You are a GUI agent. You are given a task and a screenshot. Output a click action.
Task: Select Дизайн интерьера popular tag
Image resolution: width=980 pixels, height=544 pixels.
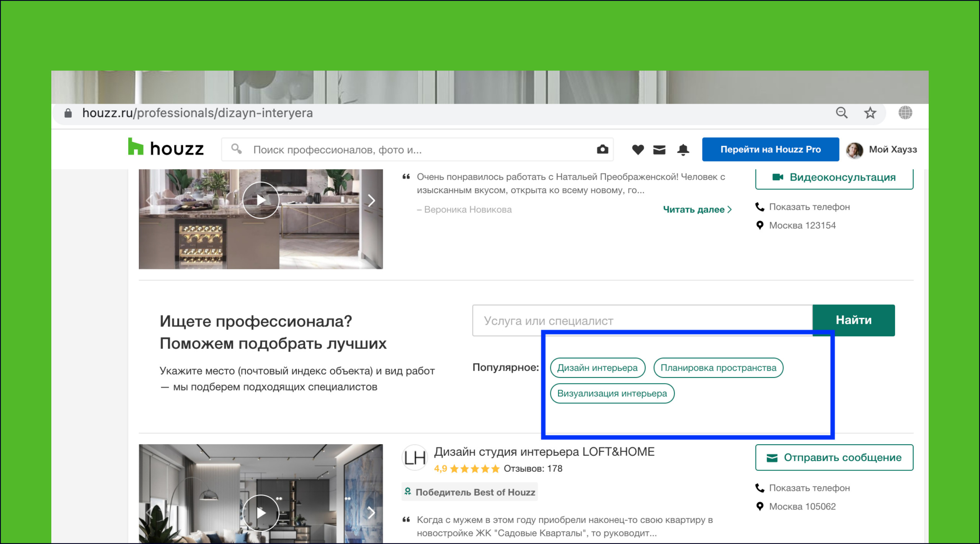point(597,368)
